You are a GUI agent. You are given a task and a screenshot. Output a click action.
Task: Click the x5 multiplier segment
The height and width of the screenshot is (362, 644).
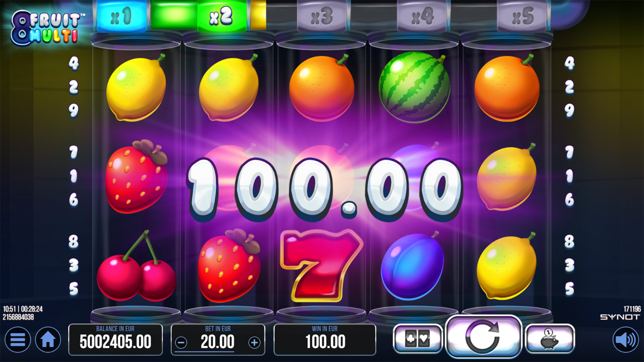pos(522,17)
